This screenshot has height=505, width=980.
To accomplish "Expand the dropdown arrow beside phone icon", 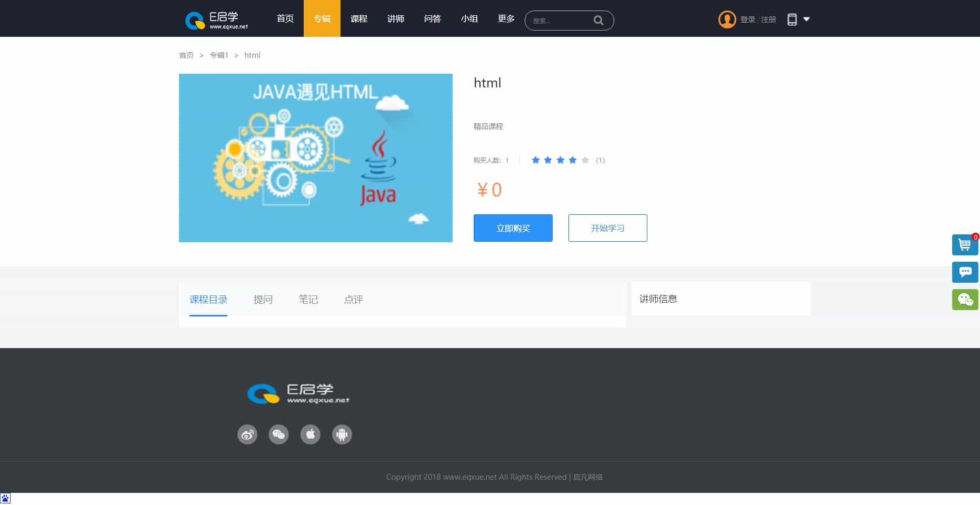I will pos(806,19).
